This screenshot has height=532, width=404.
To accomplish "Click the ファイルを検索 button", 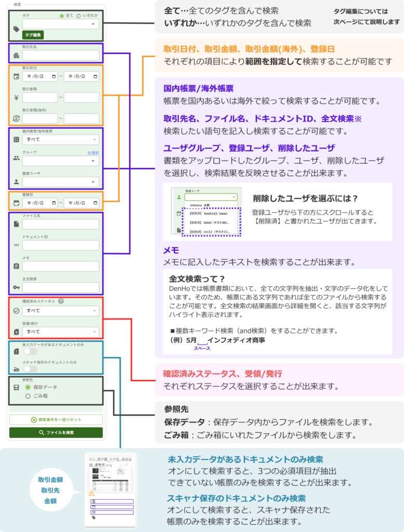I will point(56,432).
